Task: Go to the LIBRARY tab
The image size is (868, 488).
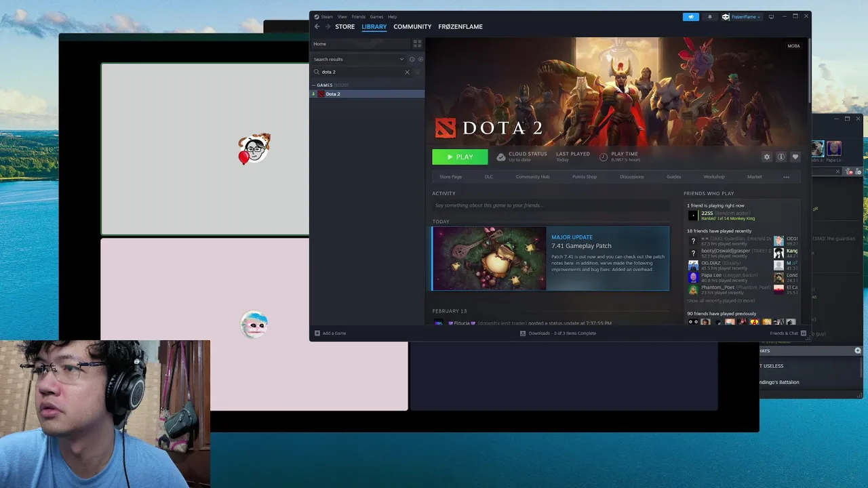Action: coord(374,26)
